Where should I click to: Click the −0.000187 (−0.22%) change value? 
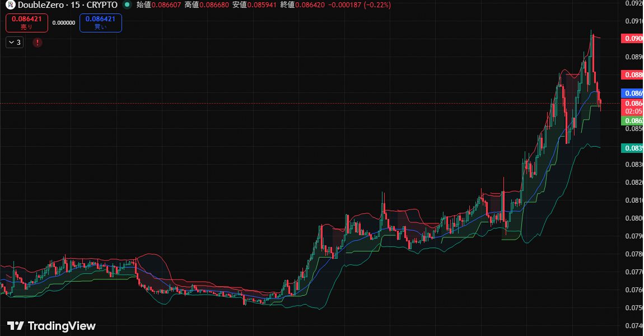point(360,5)
